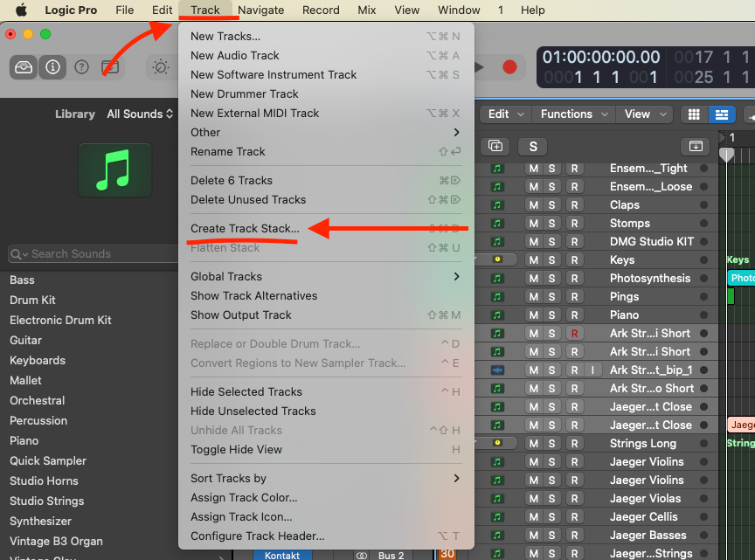Expand the Other submenu
Image resolution: width=755 pixels, height=560 pixels.
pos(325,133)
